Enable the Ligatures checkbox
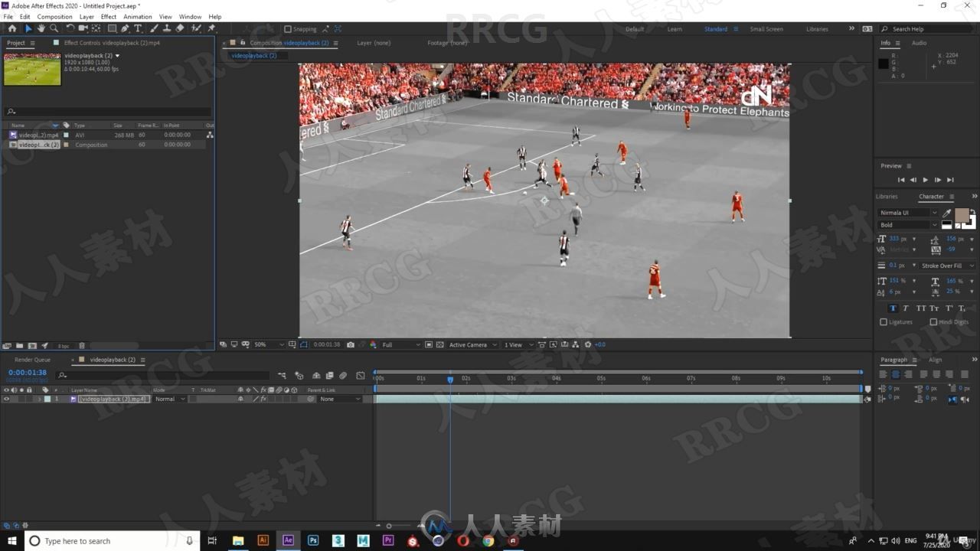The image size is (980, 551). point(884,322)
